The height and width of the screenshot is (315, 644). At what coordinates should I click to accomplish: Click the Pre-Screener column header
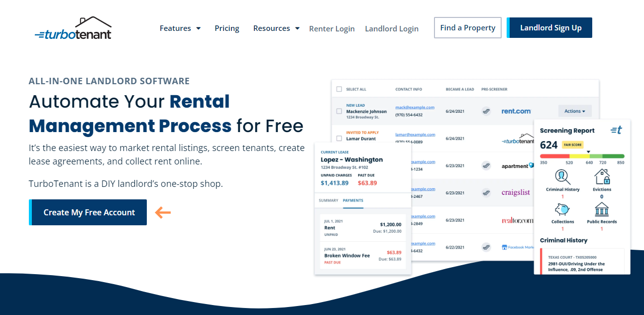click(x=494, y=89)
